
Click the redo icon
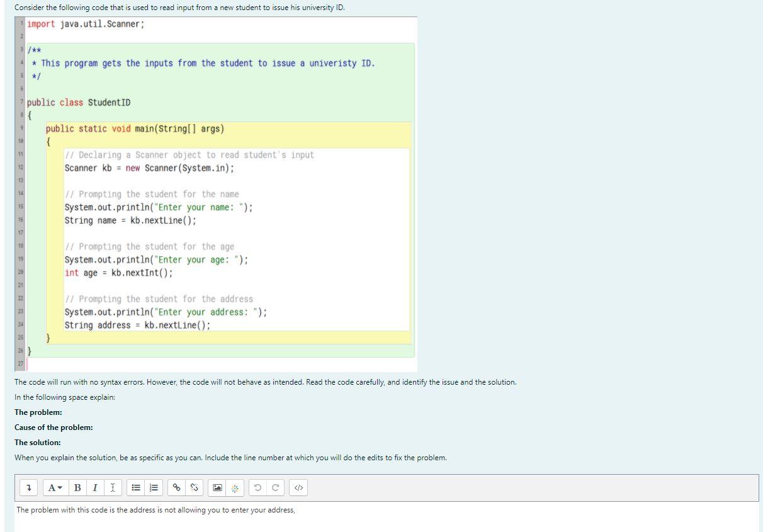[x=276, y=488]
